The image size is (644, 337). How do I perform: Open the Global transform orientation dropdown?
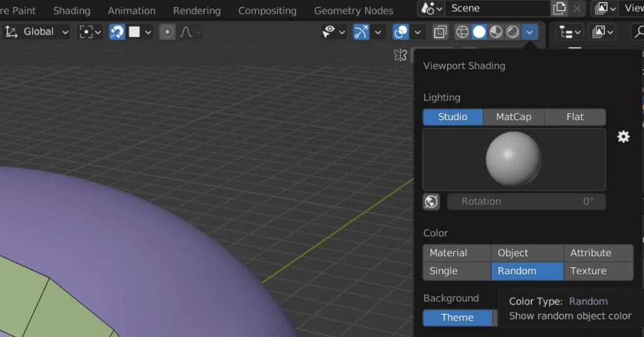(36, 32)
